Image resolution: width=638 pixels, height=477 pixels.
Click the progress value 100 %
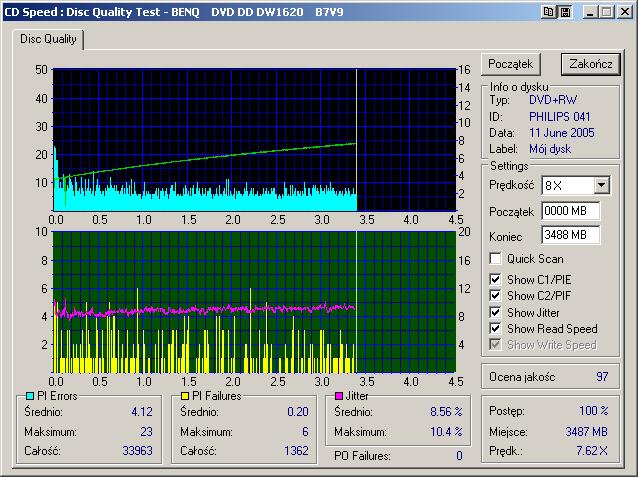click(x=594, y=410)
